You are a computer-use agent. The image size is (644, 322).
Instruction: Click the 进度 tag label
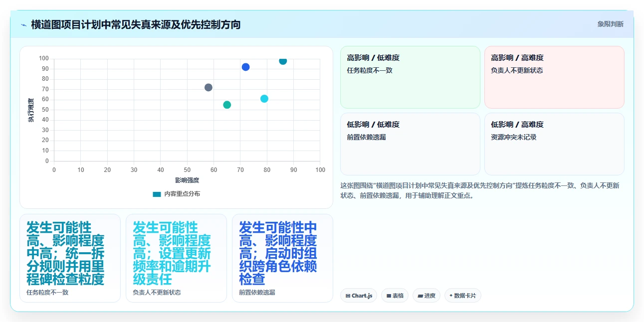pos(430,296)
